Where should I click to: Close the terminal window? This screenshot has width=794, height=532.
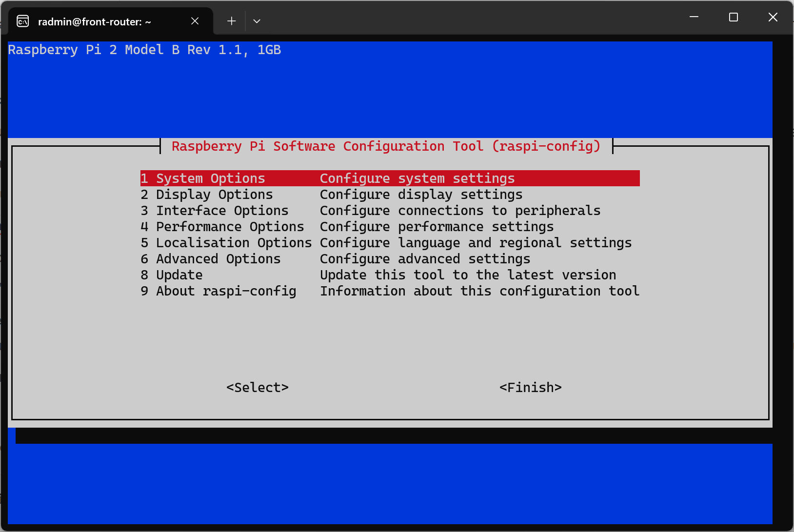(773, 17)
